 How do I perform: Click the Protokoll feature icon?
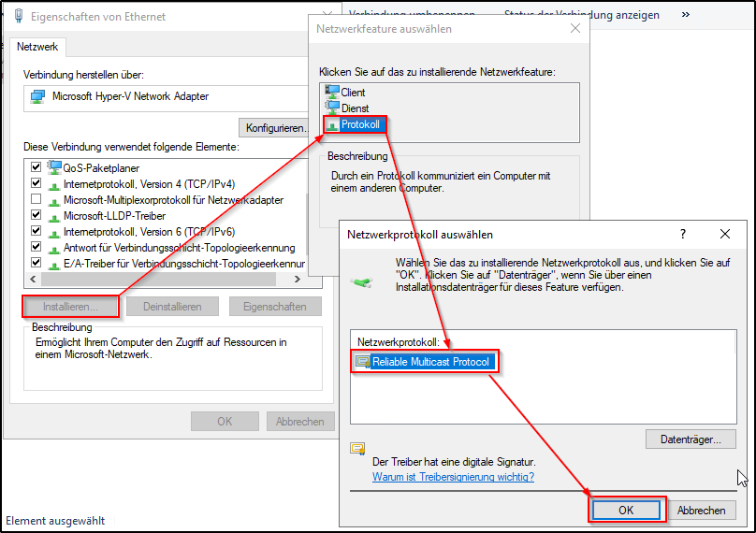(x=332, y=125)
